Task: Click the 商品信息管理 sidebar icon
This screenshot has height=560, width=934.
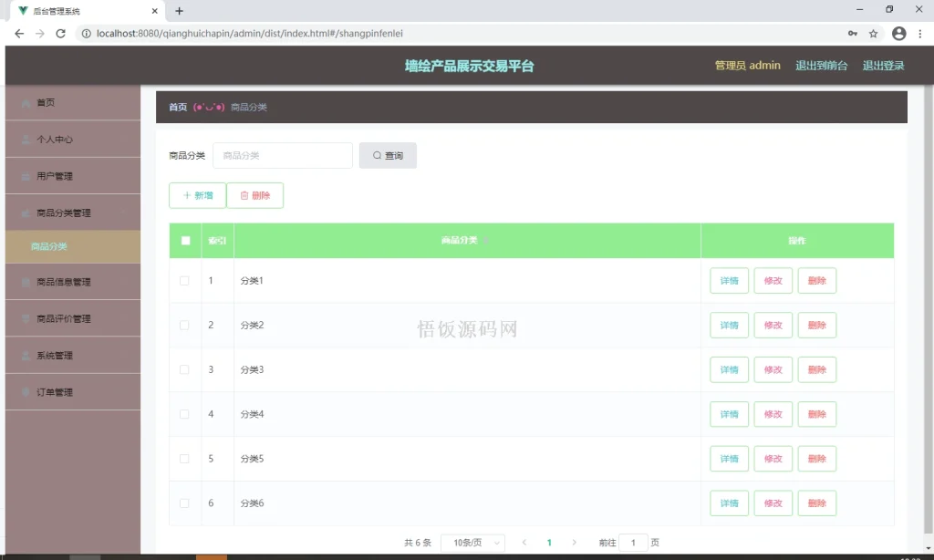Action: pyautogui.click(x=25, y=282)
